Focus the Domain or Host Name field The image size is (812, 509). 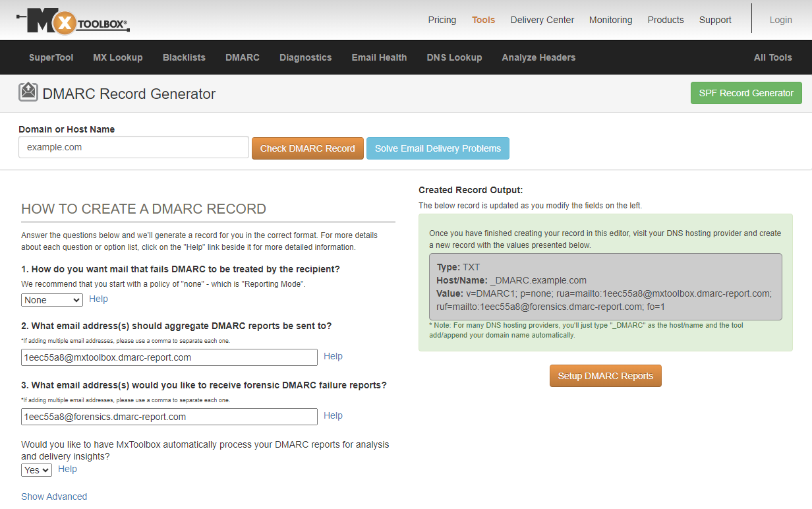coord(134,147)
